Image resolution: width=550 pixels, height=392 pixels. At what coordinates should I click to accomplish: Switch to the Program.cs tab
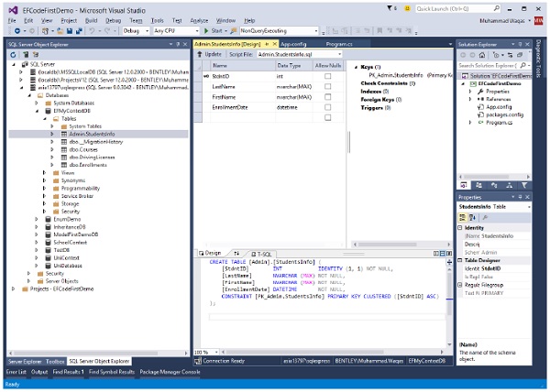point(338,43)
